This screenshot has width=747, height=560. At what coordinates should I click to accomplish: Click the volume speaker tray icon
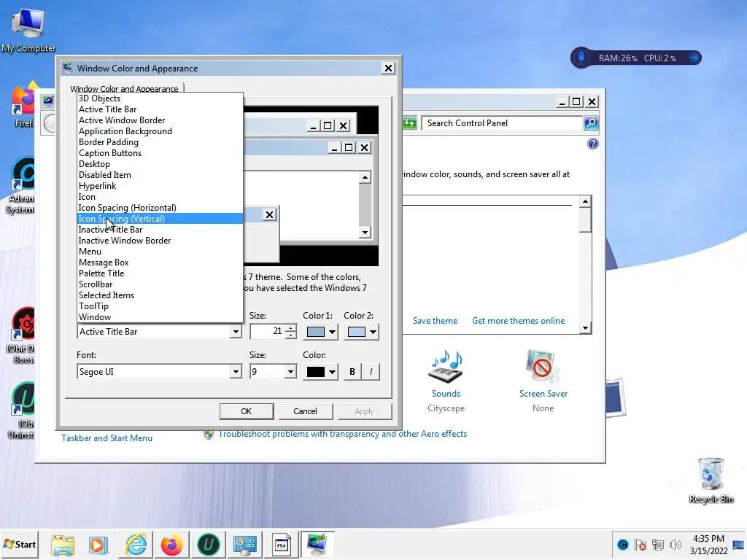point(675,545)
